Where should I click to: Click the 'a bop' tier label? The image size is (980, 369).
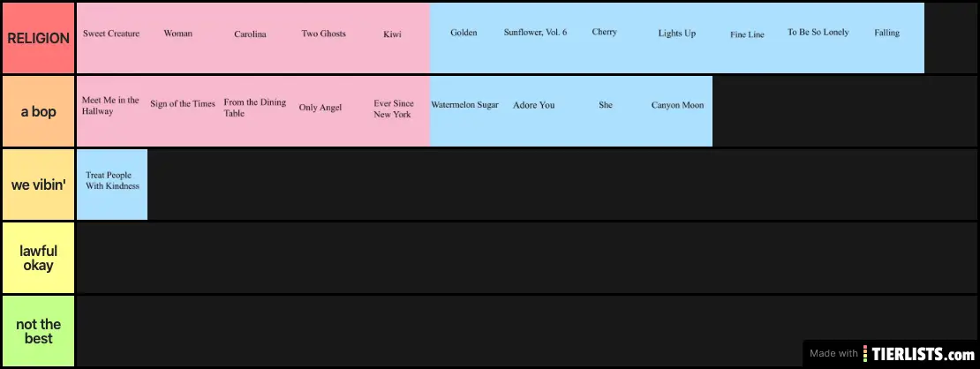(38, 111)
